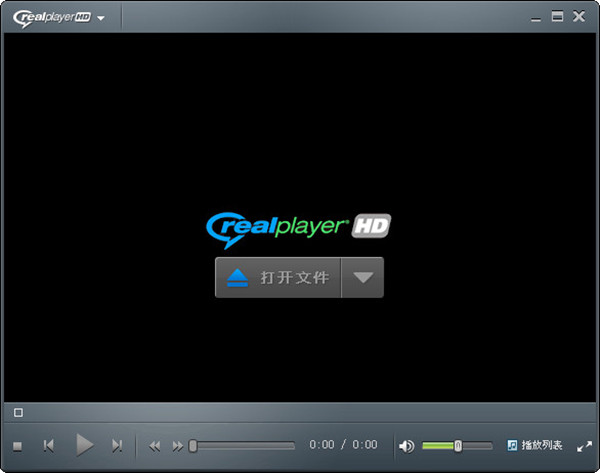
Task: Close the RealPlayer window
Action: point(579,16)
